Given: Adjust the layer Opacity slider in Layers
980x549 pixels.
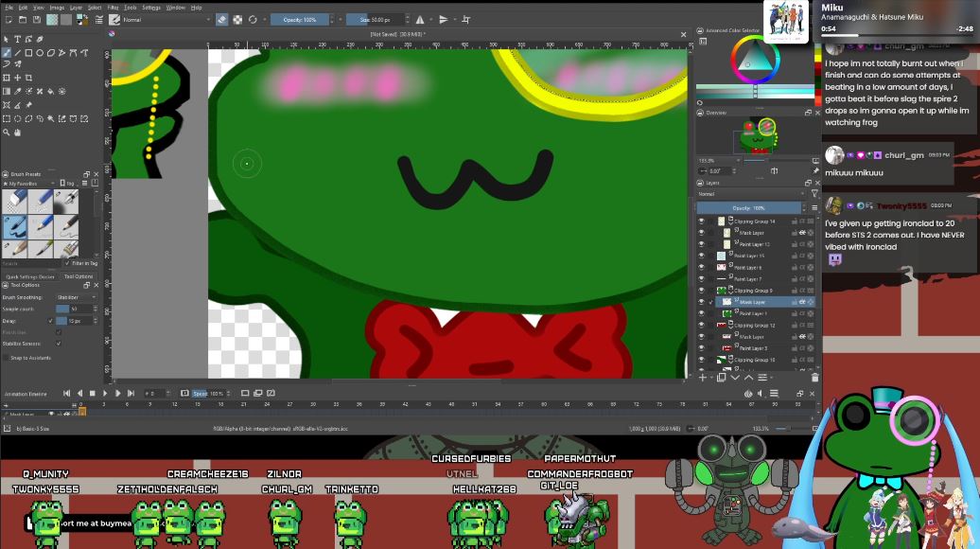Looking at the screenshot, I should pyautogui.click(x=749, y=207).
